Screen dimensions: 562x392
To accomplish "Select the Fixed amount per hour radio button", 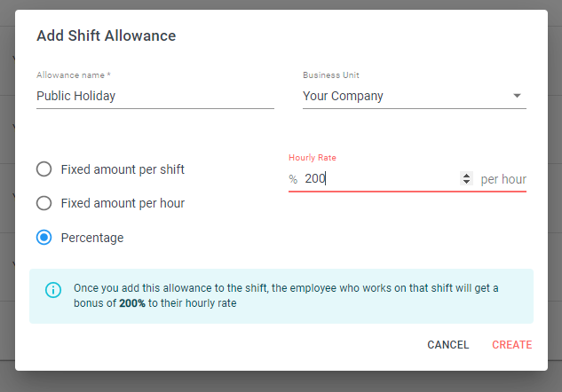I will [x=44, y=203].
